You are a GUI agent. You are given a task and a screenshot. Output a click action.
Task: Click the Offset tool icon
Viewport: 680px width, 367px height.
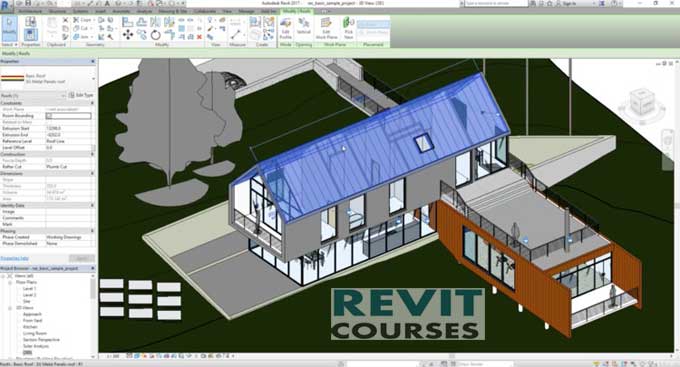tap(141, 21)
